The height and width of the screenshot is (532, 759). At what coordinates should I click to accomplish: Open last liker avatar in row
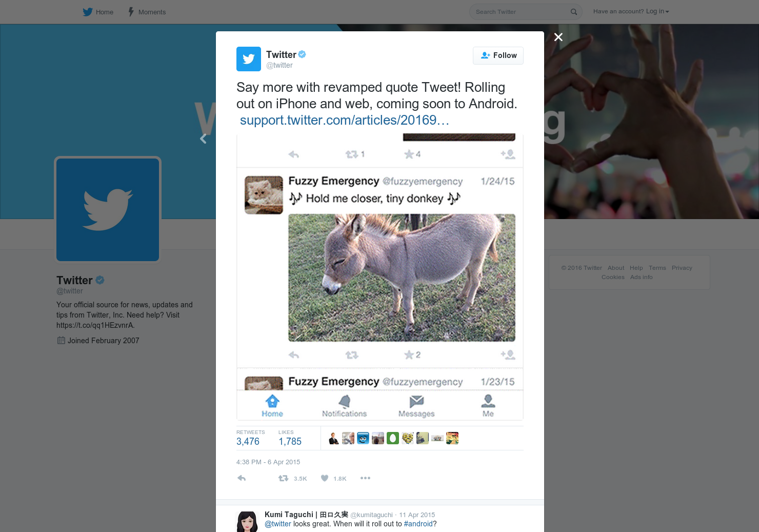coord(452,438)
